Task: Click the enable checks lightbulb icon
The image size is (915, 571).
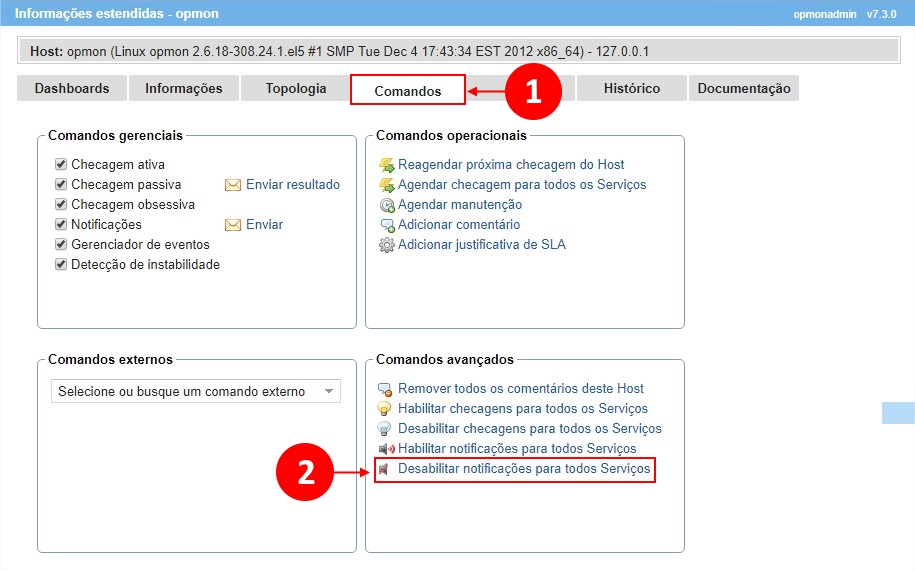Action: pyautogui.click(x=385, y=409)
